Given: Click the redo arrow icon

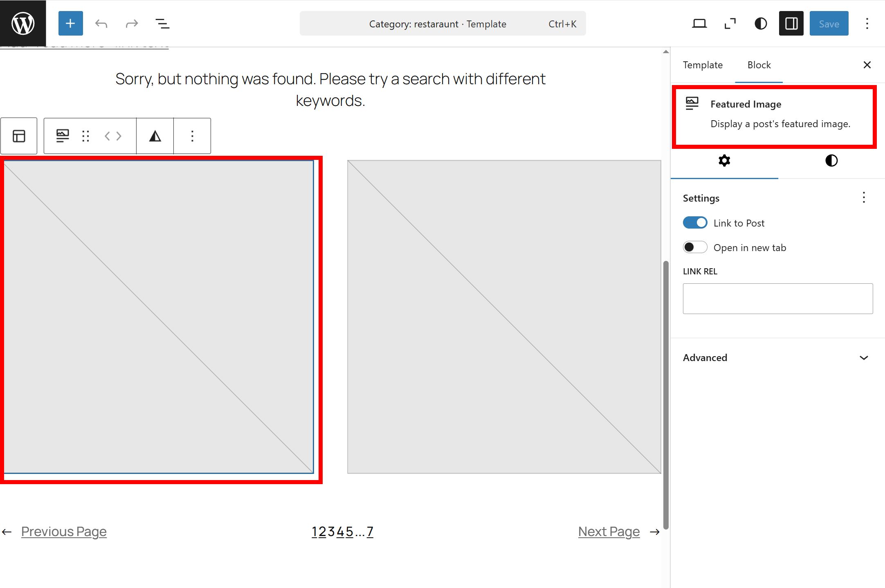Looking at the screenshot, I should tap(132, 23).
